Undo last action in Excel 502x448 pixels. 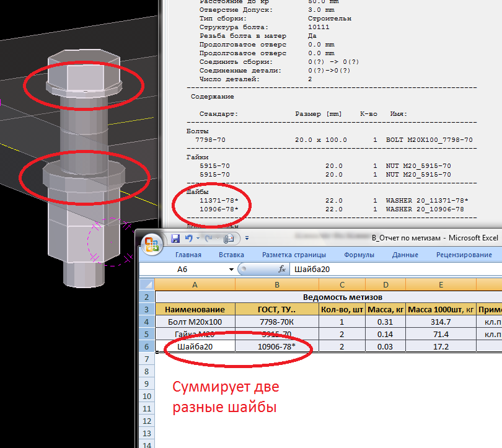188,238
